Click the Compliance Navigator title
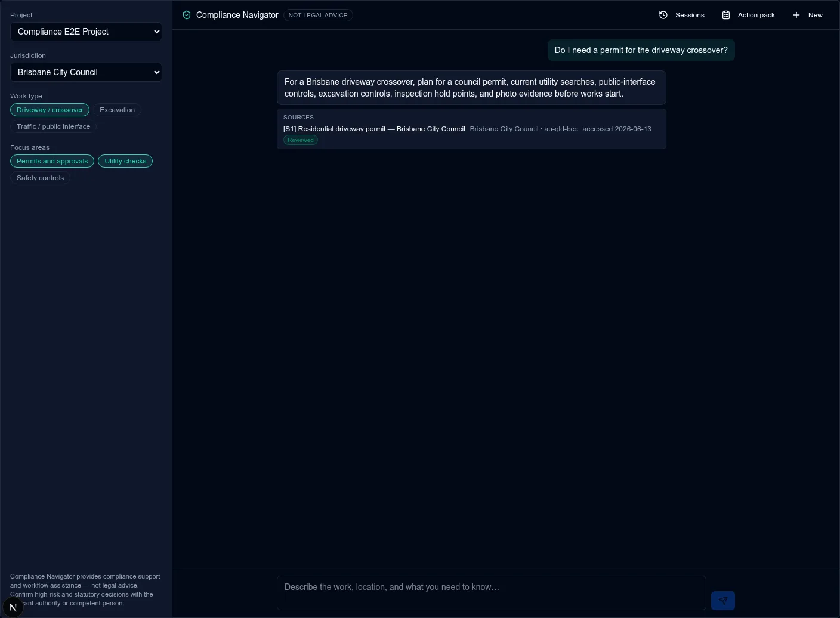Screen dimensions: 840x618 coord(237,15)
